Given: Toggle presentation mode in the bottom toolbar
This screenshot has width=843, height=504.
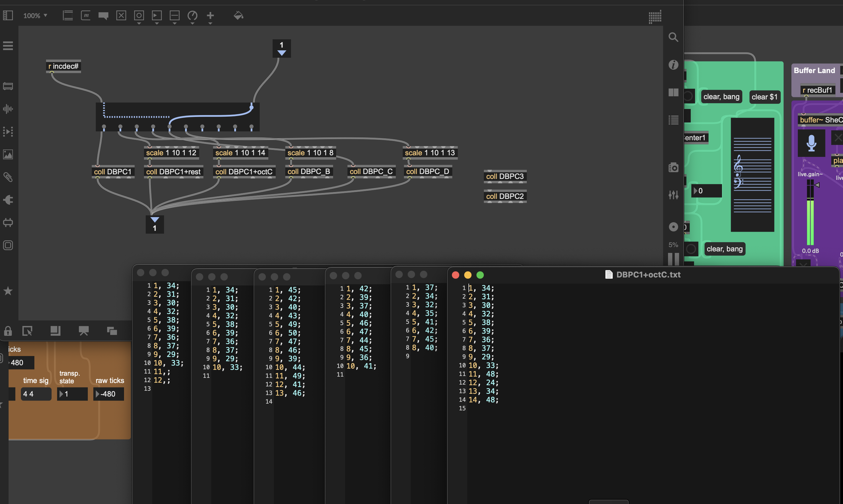Looking at the screenshot, I should click(84, 331).
